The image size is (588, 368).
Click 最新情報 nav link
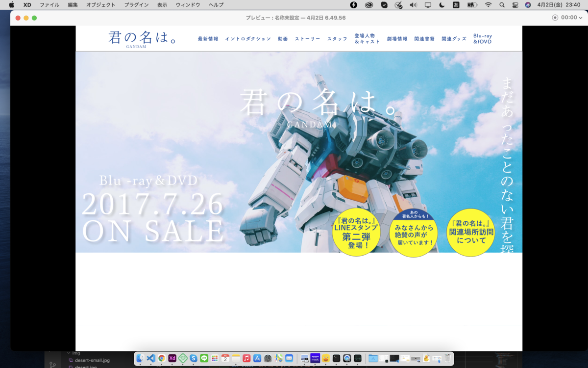click(x=208, y=39)
